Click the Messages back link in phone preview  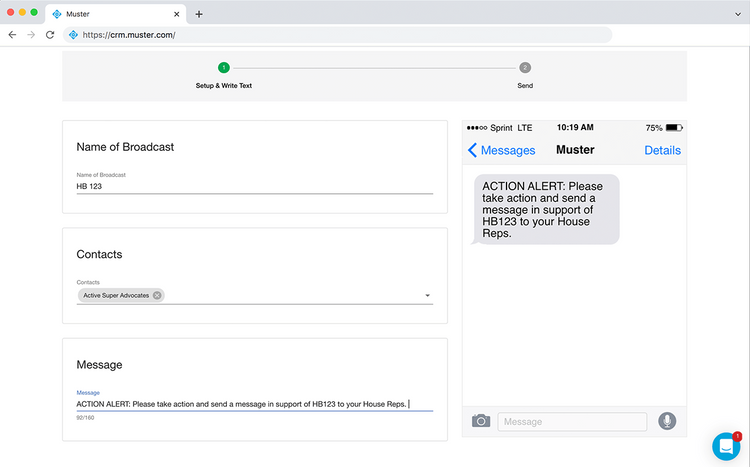point(507,150)
